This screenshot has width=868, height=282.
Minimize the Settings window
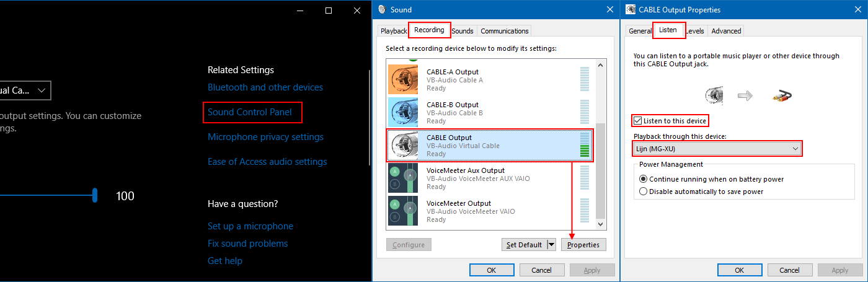click(x=300, y=10)
